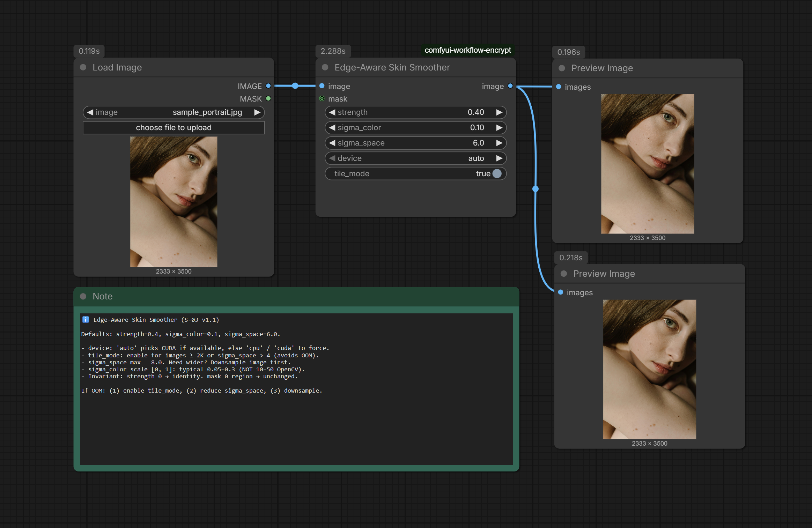Click the 0.196s execution time badge

(x=568, y=52)
